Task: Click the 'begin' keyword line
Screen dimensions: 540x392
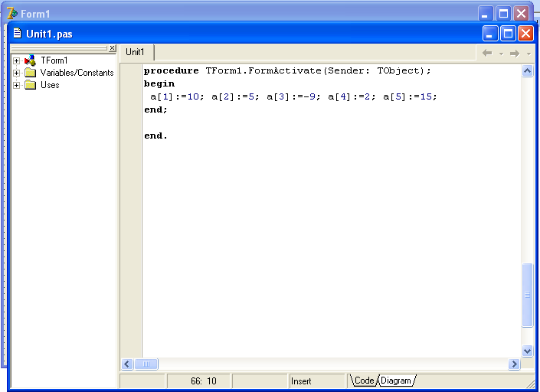Action: tap(159, 84)
